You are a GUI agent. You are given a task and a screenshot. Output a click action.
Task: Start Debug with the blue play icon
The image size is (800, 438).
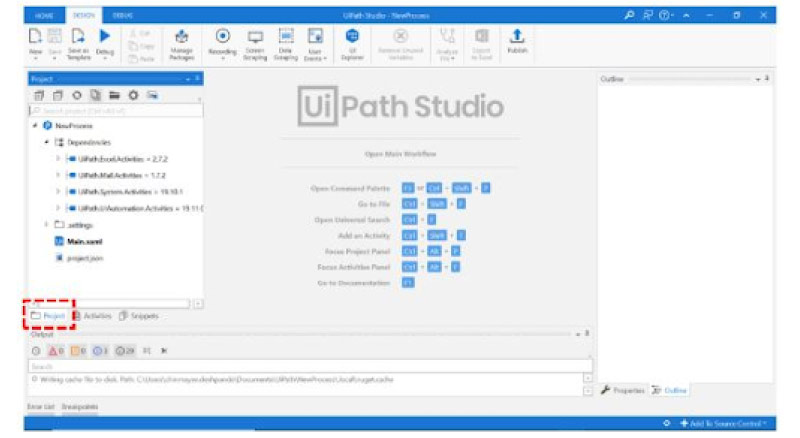[105, 36]
